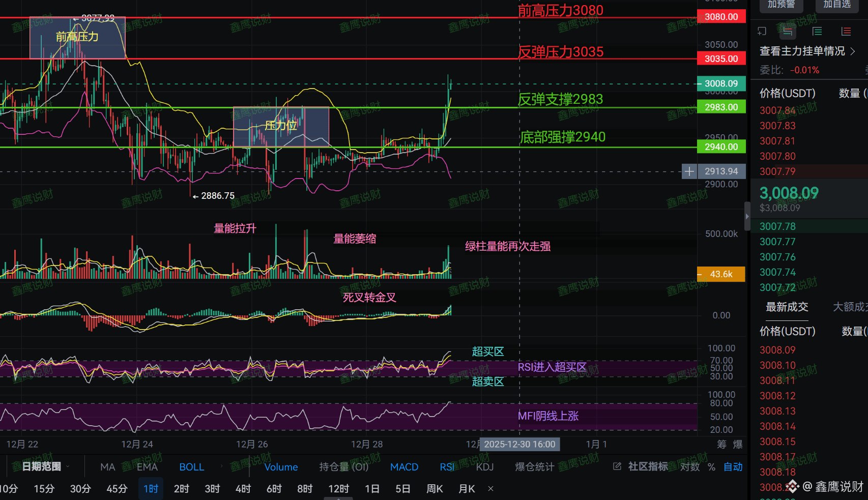Select the green buy-orders-only book layout icon
868x500 pixels.
pyautogui.click(x=817, y=31)
